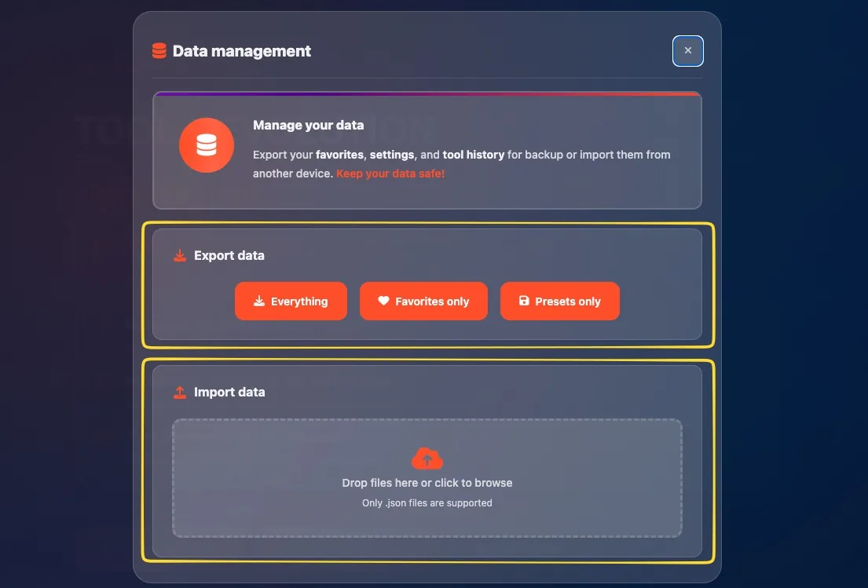Click the Keep your data safe link
Viewport: 868px width, 588px height.
pos(390,173)
